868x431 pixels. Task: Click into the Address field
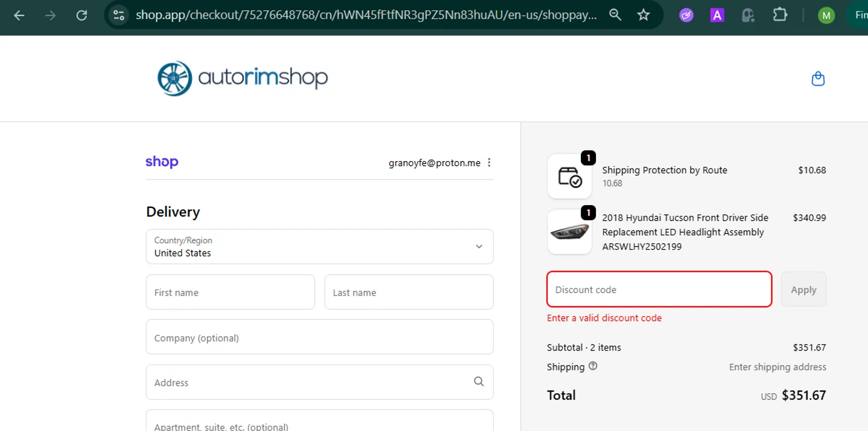(319, 382)
